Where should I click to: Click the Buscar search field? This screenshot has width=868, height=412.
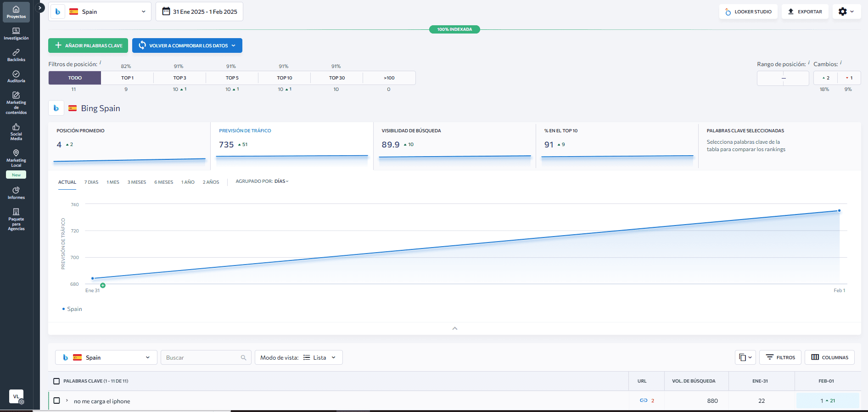point(202,357)
